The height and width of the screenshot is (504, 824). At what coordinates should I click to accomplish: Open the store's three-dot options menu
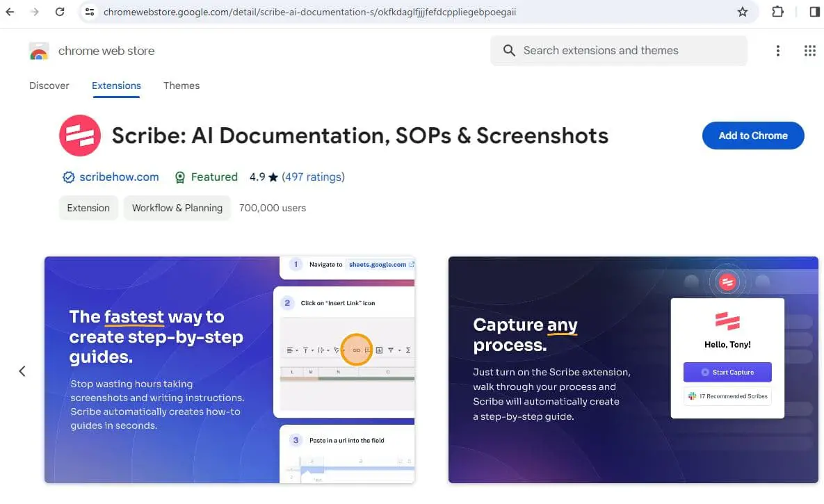coord(778,50)
